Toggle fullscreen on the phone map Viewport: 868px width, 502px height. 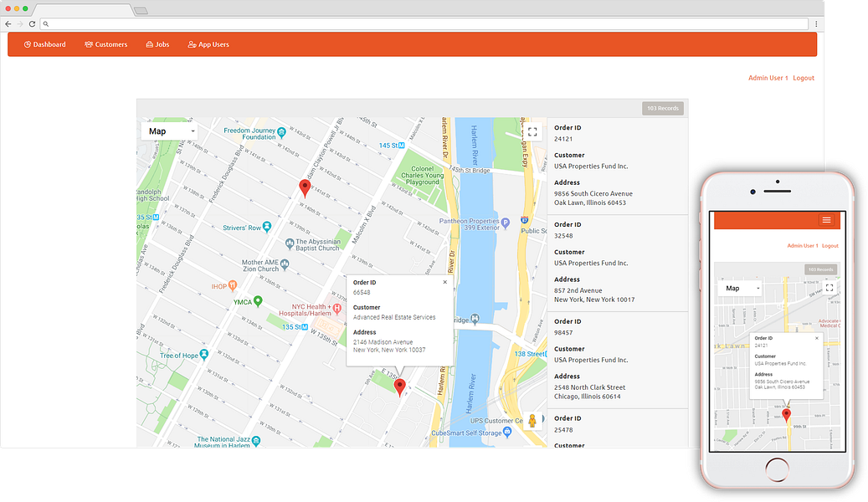point(829,288)
